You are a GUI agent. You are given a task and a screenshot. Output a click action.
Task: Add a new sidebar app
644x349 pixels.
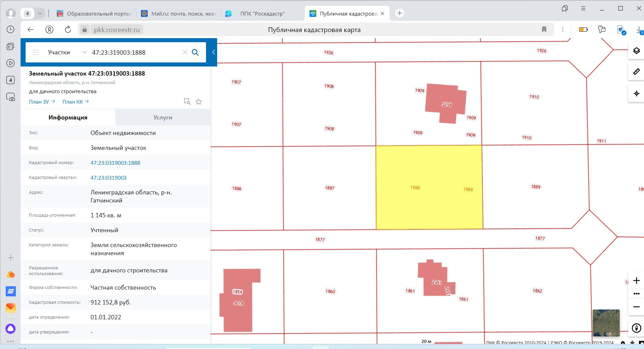click(10, 258)
